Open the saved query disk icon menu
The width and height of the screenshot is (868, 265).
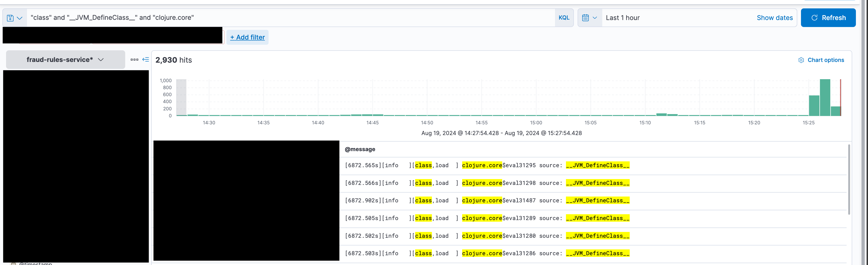[10, 18]
